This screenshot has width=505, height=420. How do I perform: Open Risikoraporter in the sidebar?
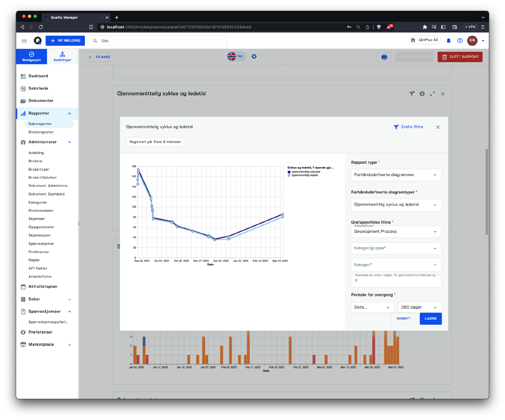pos(41,132)
